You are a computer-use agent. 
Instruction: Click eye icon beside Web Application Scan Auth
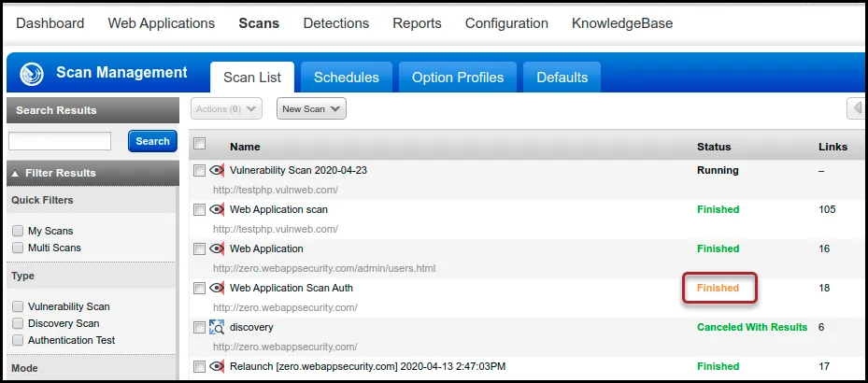[217, 288]
